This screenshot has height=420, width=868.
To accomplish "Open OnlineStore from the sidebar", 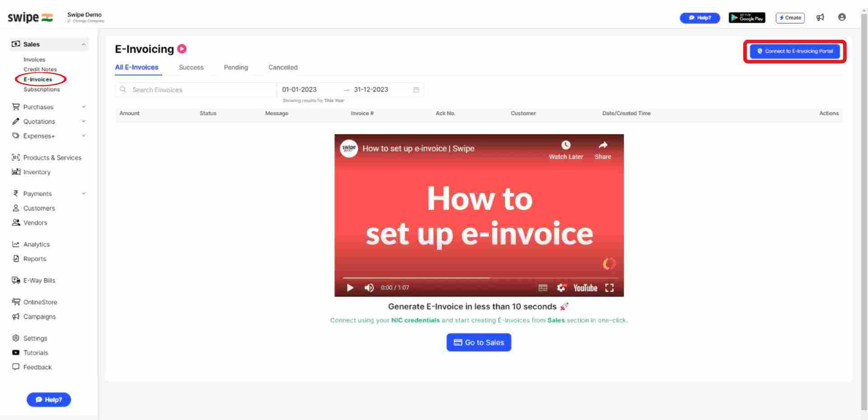I will pos(40,302).
